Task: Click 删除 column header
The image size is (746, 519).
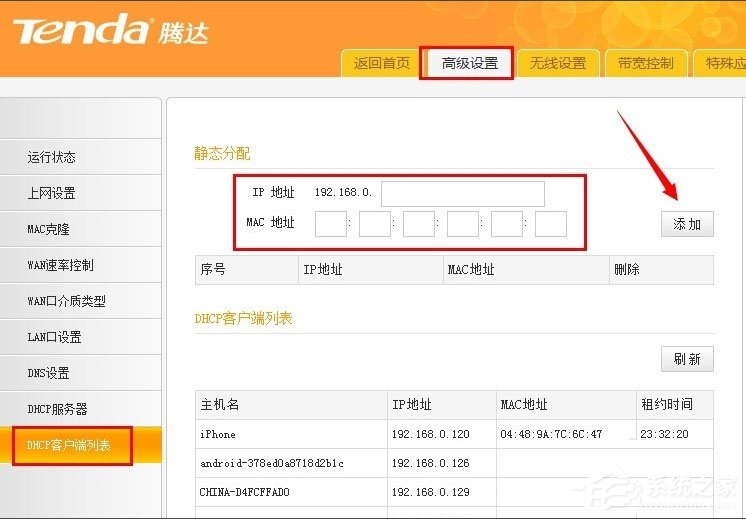Action: tap(661, 270)
